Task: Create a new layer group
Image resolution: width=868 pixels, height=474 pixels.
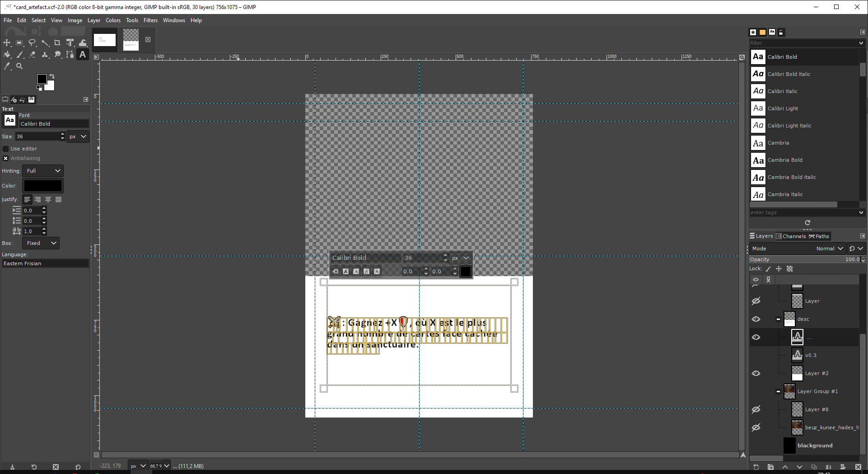Action: pyautogui.click(x=770, y=467)
